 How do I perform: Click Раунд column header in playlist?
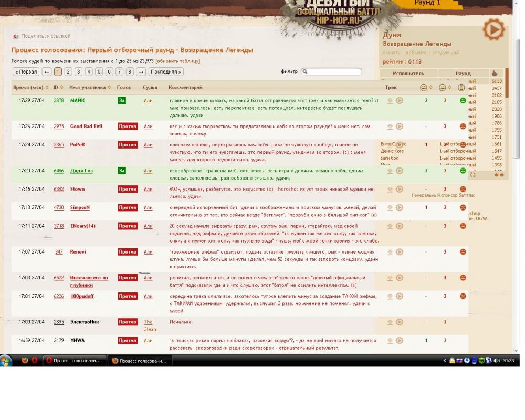pyautogui.click(x=463, y=73)
